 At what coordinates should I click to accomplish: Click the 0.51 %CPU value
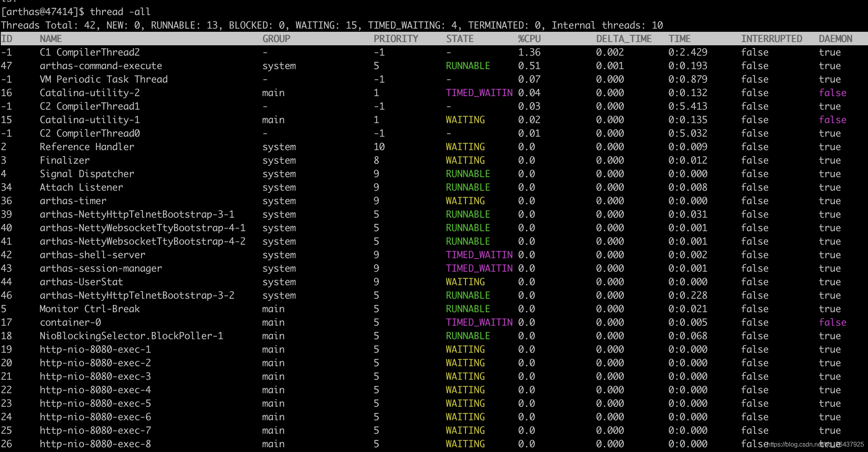pyautogui.click(x=529, y=66)
